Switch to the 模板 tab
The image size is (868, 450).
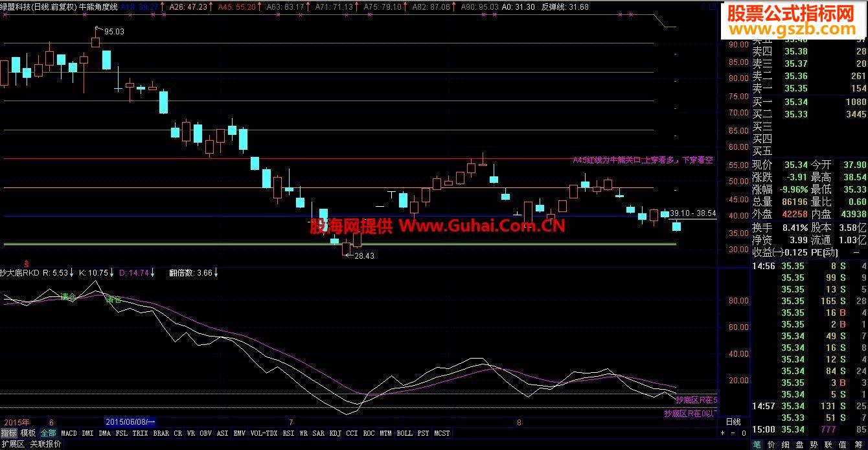point(28,432)
